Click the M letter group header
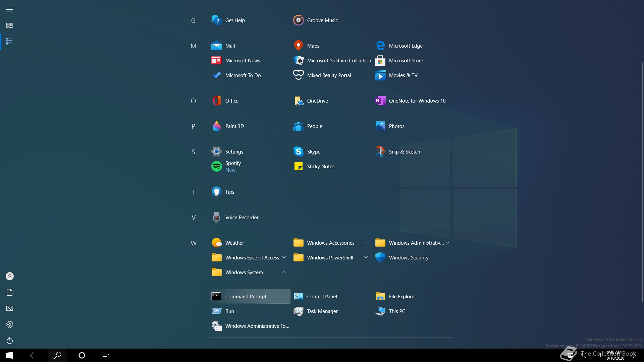 194,46
